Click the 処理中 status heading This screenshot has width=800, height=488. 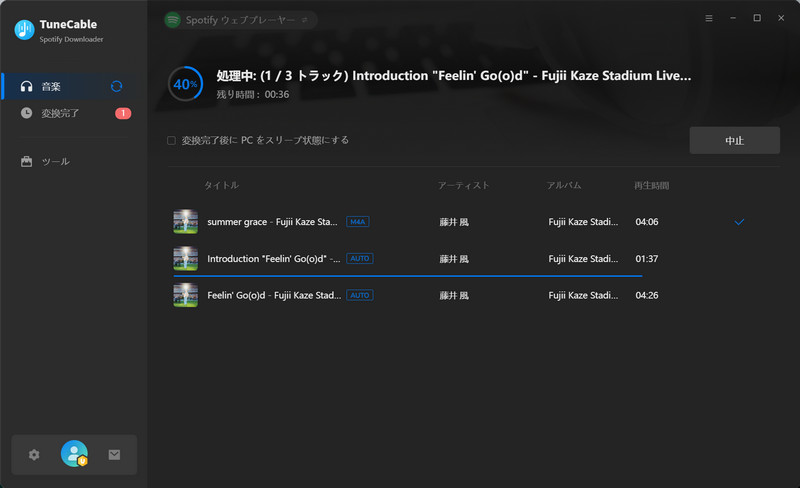coord(454,76)
